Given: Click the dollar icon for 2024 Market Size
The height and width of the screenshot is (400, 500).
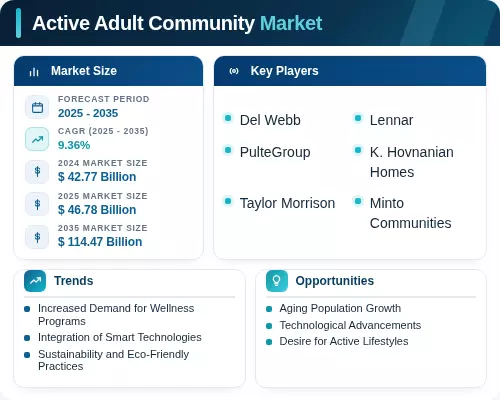Looking at the screenshot, I should (37, 172).
